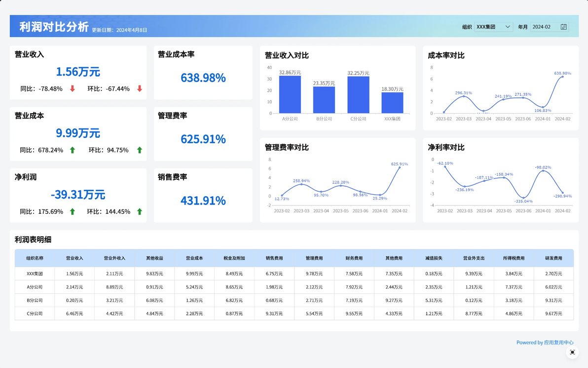Click the -39.31万元 value in 净利润 card

coord(78,195)
